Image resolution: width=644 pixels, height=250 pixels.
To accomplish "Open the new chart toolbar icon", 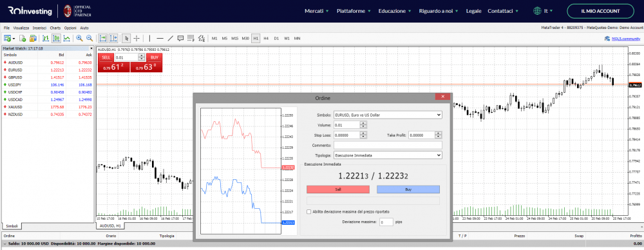I will coord(7,38).
